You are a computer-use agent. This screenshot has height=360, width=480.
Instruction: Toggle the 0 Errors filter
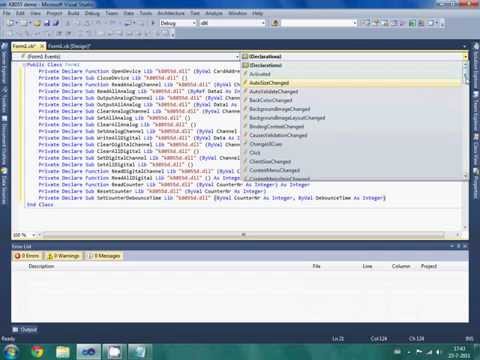click(27, 256)
